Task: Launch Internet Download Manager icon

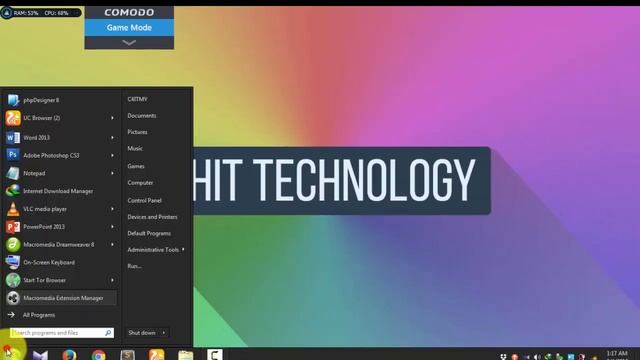Action: (x=13, y=191)
